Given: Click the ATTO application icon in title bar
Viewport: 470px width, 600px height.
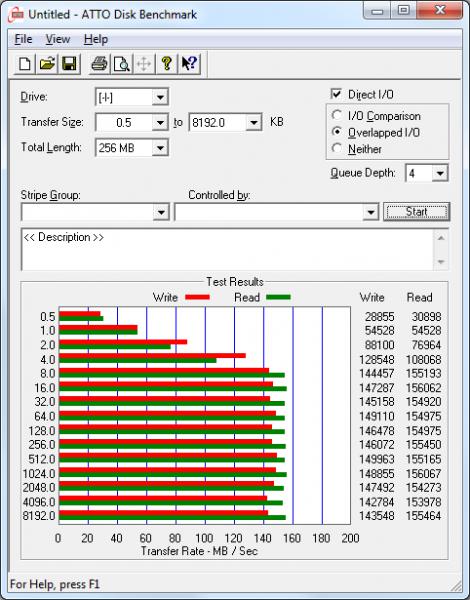Looking at the screenshot, I should tap(17, 15).
